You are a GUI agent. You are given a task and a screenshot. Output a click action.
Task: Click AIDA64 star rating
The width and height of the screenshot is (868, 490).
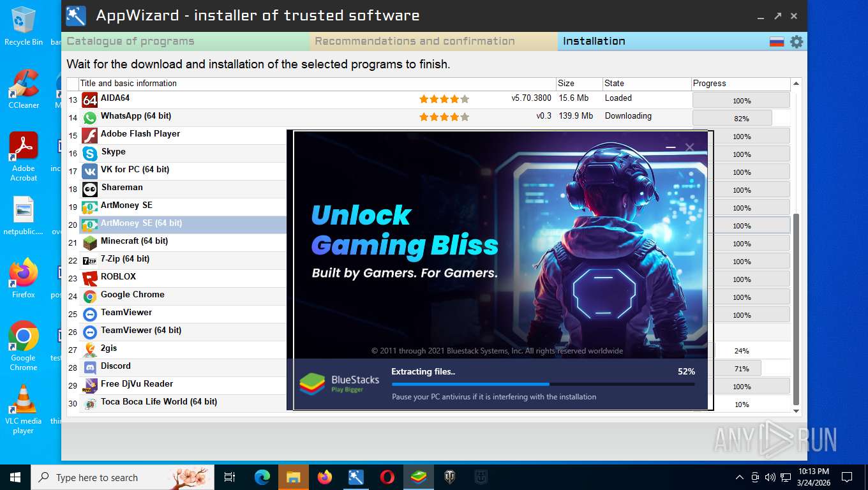(444, 99)
